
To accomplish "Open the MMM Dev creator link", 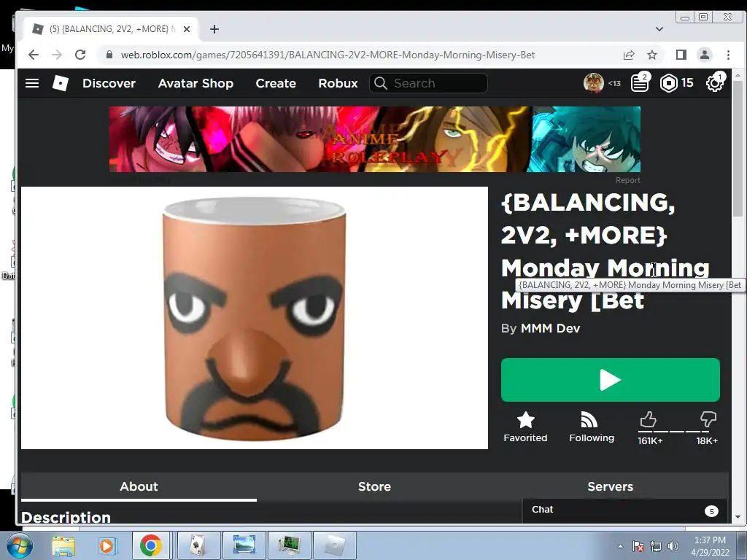I will [550, 328].
